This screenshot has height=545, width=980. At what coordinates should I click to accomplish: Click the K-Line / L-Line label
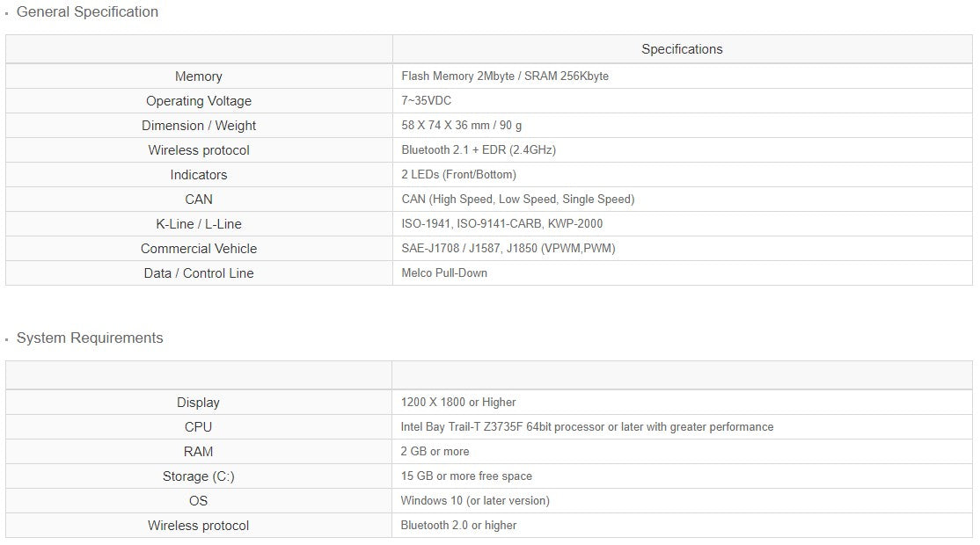click(x=199, y=224)
